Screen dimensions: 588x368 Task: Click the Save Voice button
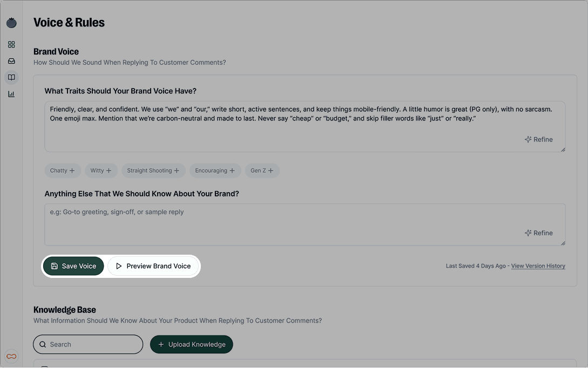coord(73,266)
